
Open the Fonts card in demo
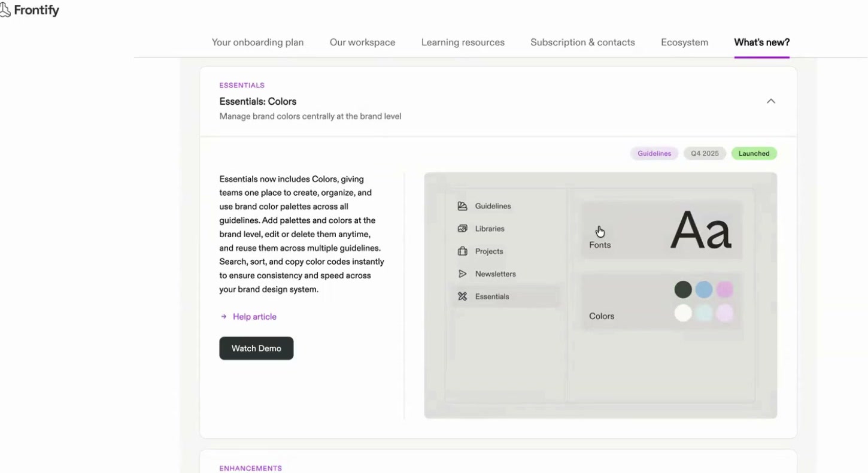tap(662, 231)
